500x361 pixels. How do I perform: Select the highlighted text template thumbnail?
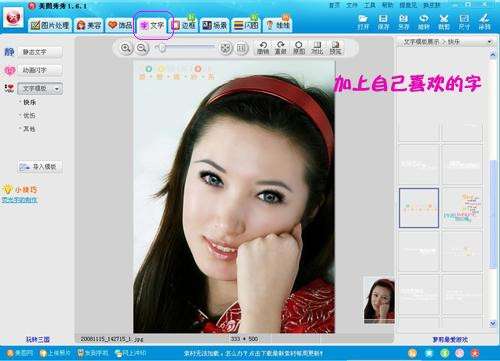click(419, 208)
